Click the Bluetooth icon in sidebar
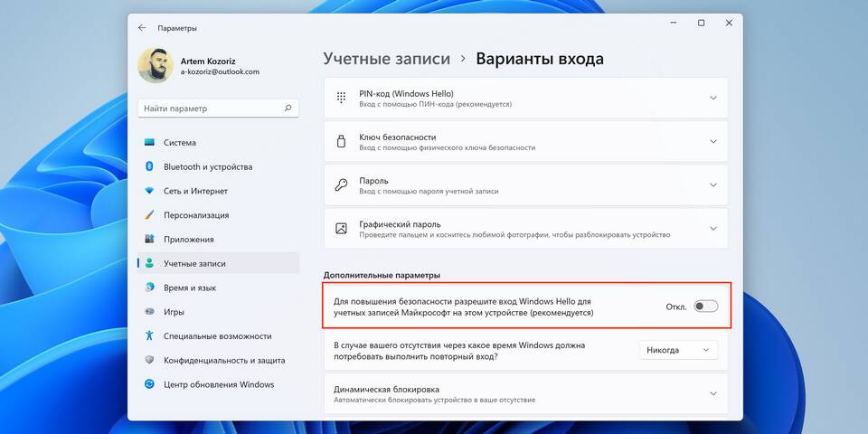 149,166
